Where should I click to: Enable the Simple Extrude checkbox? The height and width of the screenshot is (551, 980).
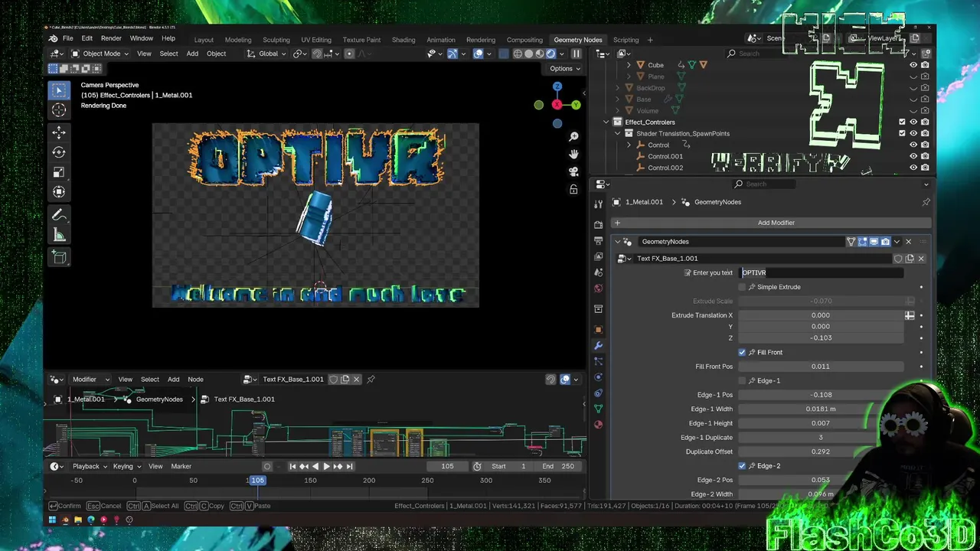(742, 287)
